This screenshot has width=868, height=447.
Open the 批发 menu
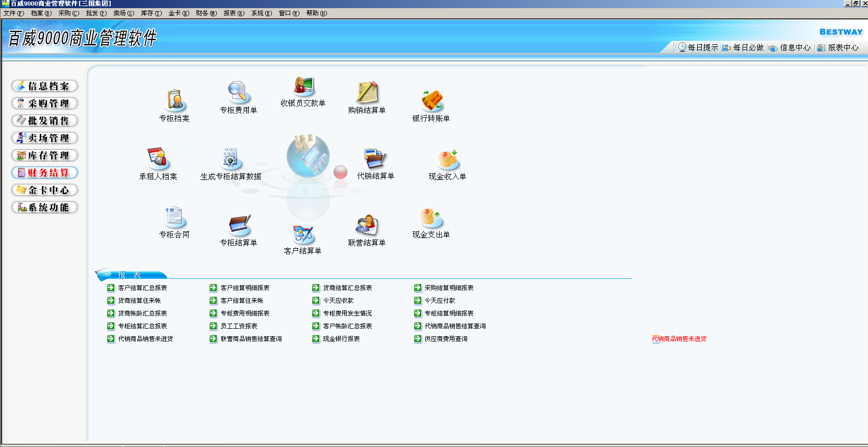click(96, 13)
